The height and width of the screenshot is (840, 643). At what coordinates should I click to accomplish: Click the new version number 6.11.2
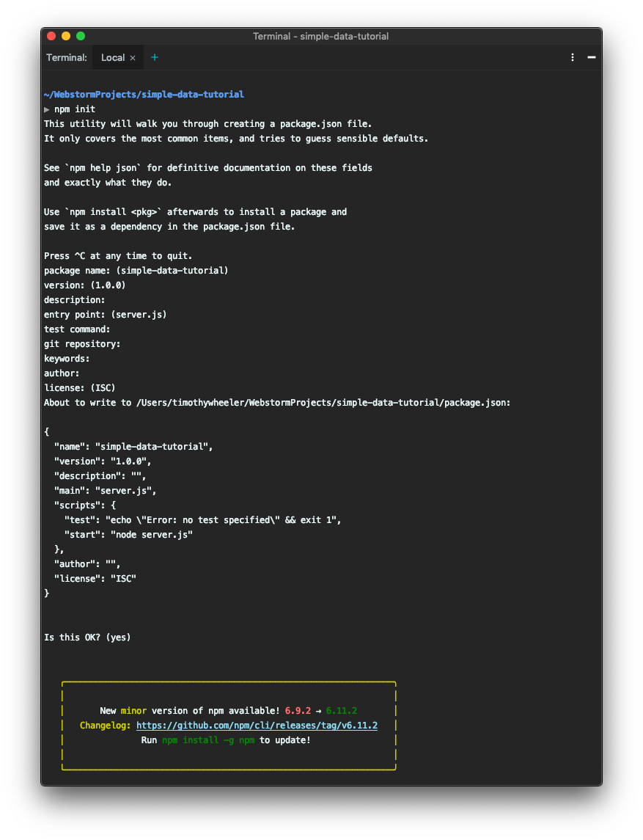[x=342, y=710]
